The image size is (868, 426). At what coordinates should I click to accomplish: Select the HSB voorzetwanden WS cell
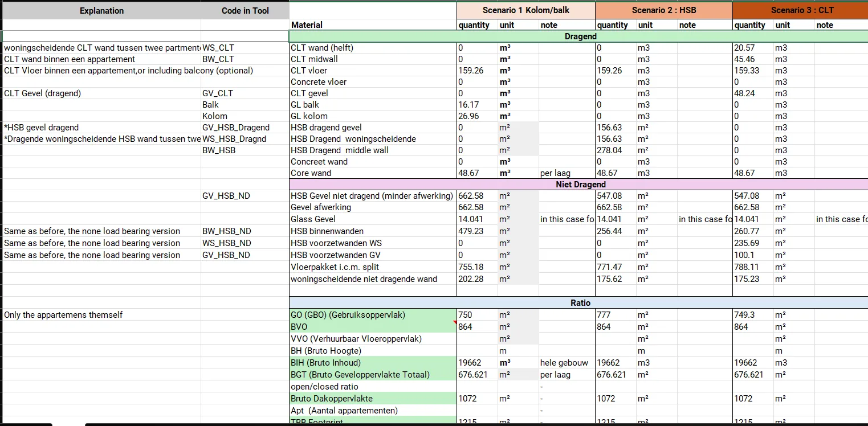(373, 243)
